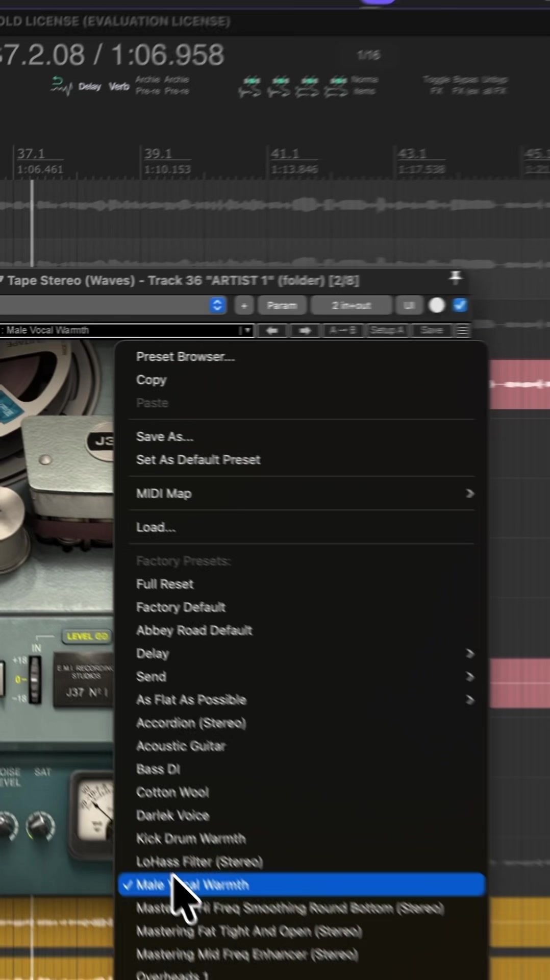Select Mastering Fat Tight And Open preset

click(301, 931)
